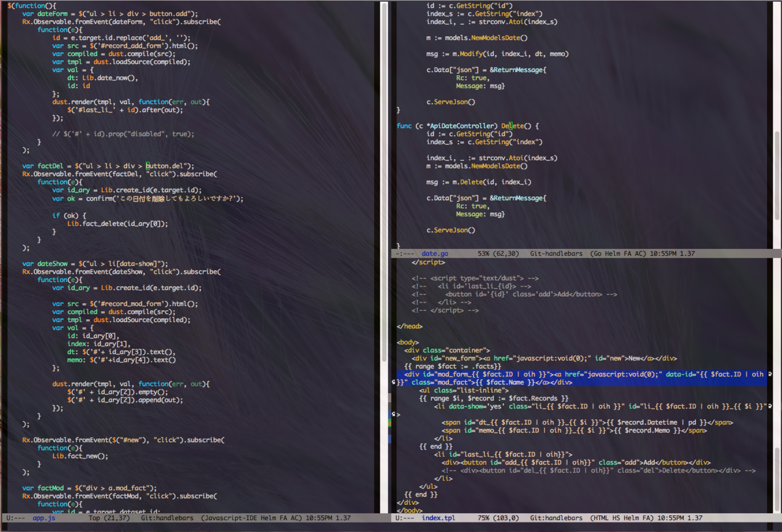Click the '<li id="last_li_' line
The height and width of the screenshot is (532, 782).
503,455
